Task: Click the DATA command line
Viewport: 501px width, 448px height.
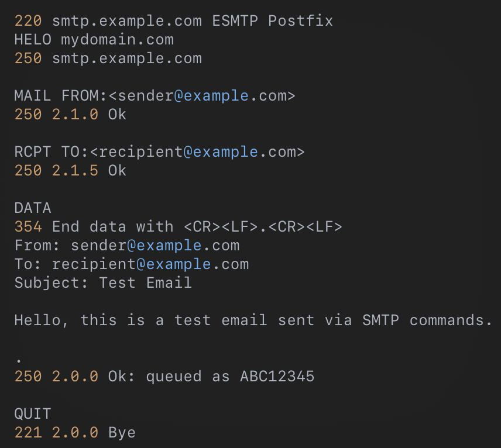Action: 33,208
